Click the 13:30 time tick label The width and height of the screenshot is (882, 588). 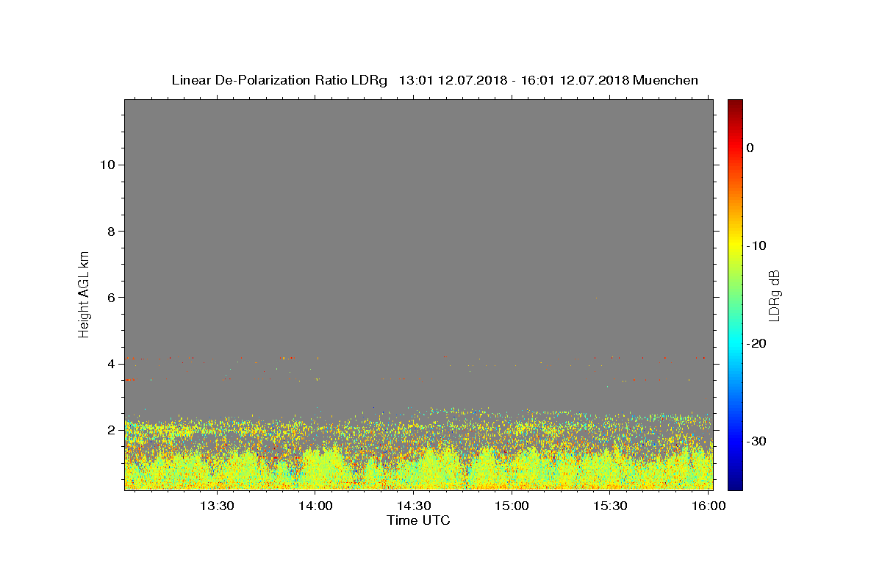point(218,506)
